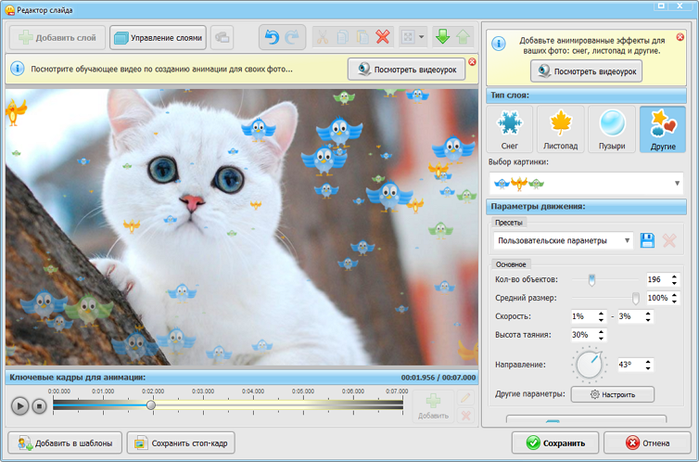The width and height of the screenshot is (699, 462).
Task: Close the animated effects tip in right panel
Action: (x=680, y=37)
